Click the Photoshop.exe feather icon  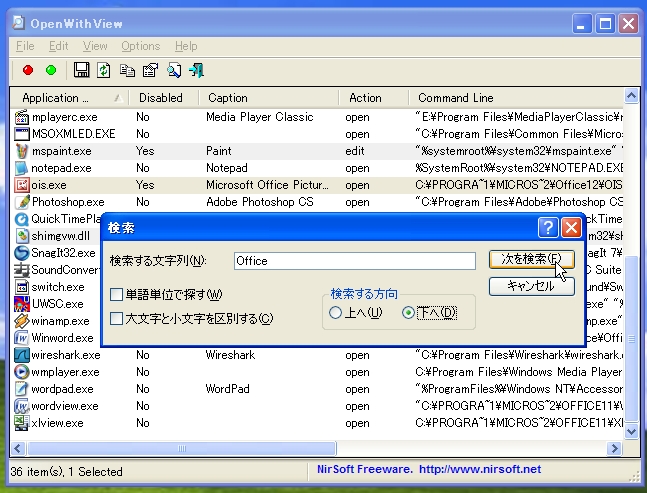22,202
